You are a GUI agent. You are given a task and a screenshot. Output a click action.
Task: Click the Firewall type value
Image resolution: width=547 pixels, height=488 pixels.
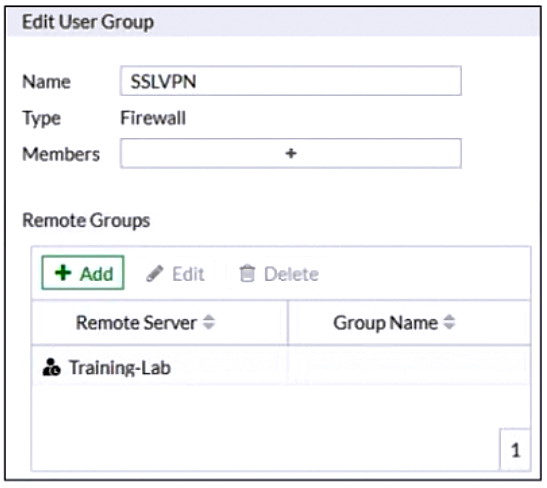(x=153, y=118)
